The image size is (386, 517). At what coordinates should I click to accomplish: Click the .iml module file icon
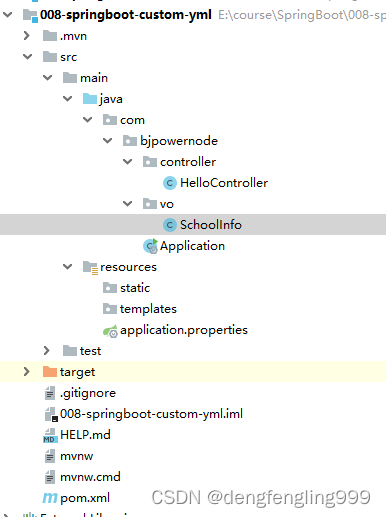coord(51,414)
